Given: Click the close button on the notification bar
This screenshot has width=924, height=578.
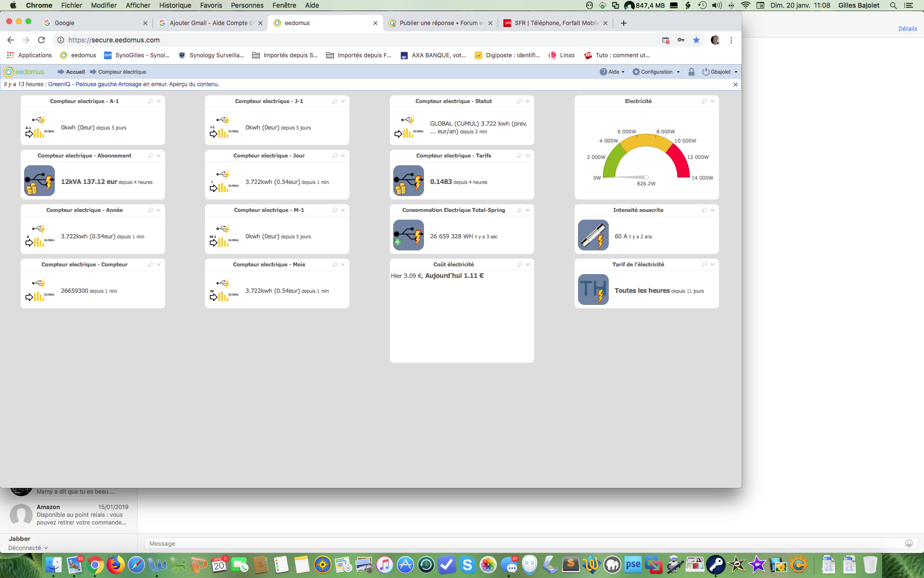Looking at the screenshot, I should click(736, 85).
